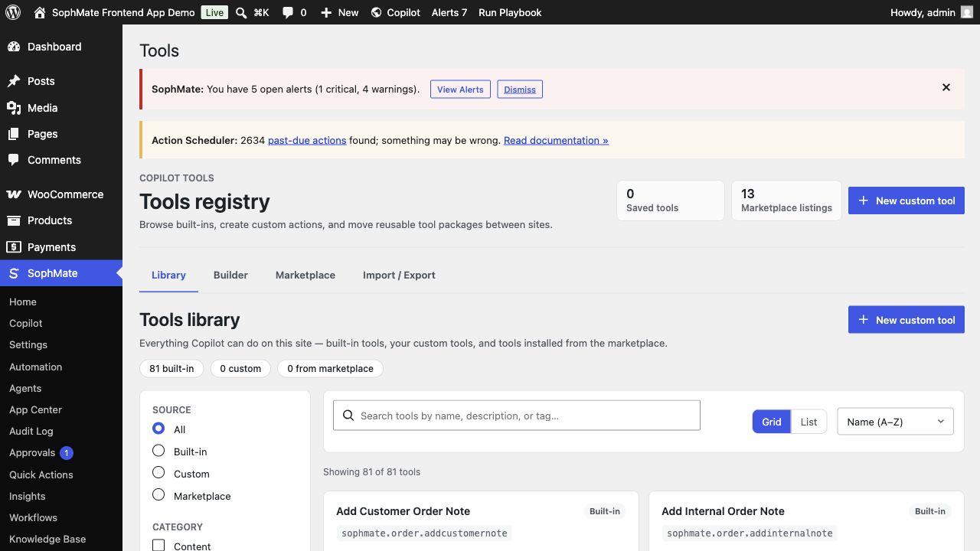The height and width of the screenshot is (551, 980).
Task: Click the View Alerts button
Action: (460, 90)
